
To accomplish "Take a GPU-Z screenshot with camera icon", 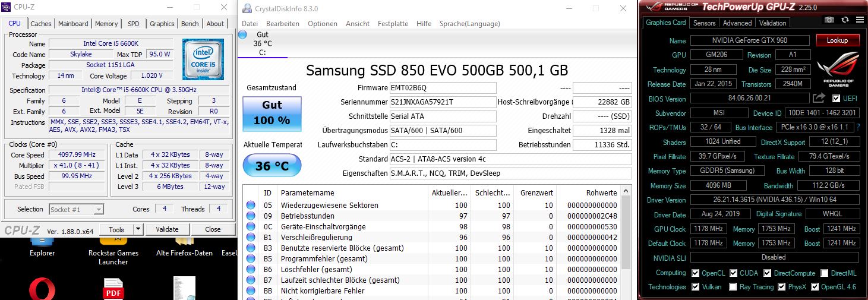I will [829, 21].
